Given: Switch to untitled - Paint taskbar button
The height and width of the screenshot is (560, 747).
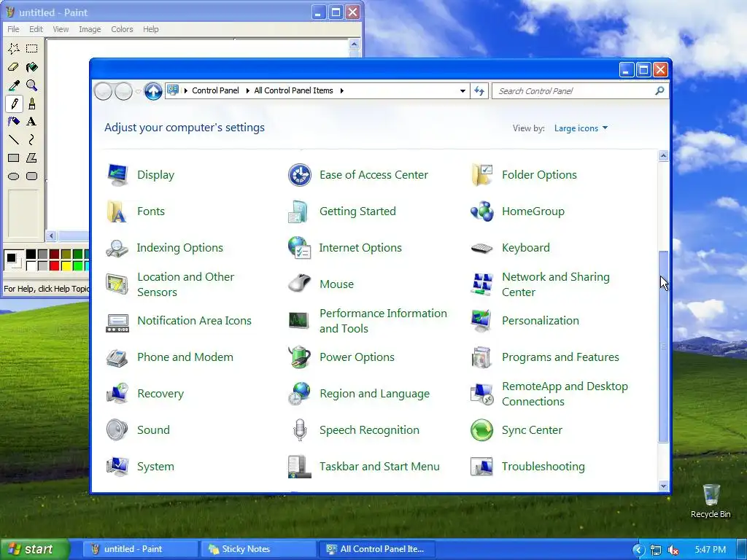Looking at the screenshot, I should click(139, 549).
